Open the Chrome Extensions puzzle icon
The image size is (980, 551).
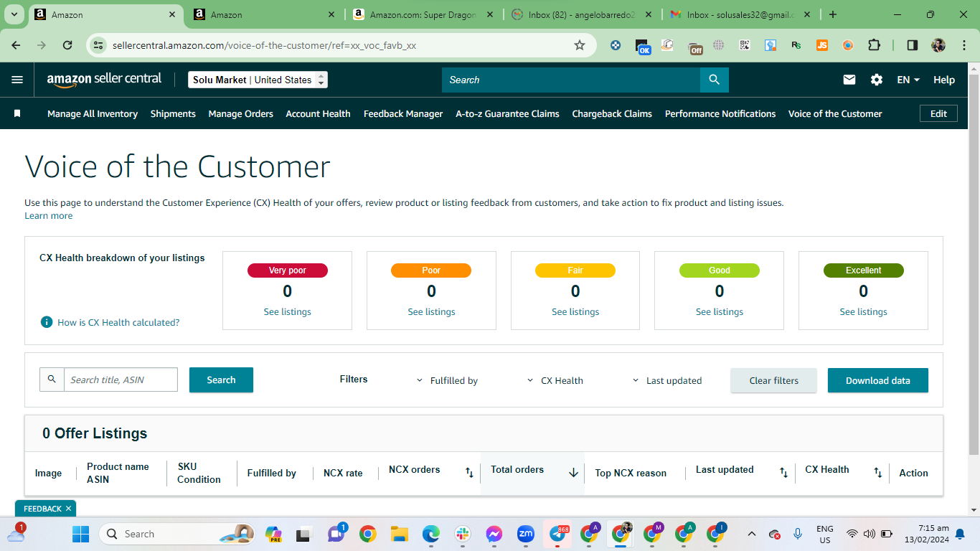pyautogui.click(x=874, y=45)
